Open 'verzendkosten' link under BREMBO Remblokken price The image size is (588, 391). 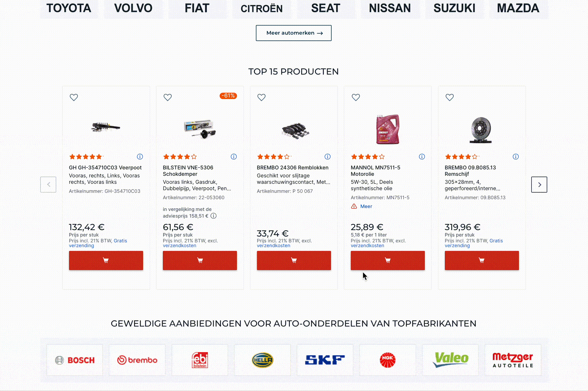pos(273,246)
